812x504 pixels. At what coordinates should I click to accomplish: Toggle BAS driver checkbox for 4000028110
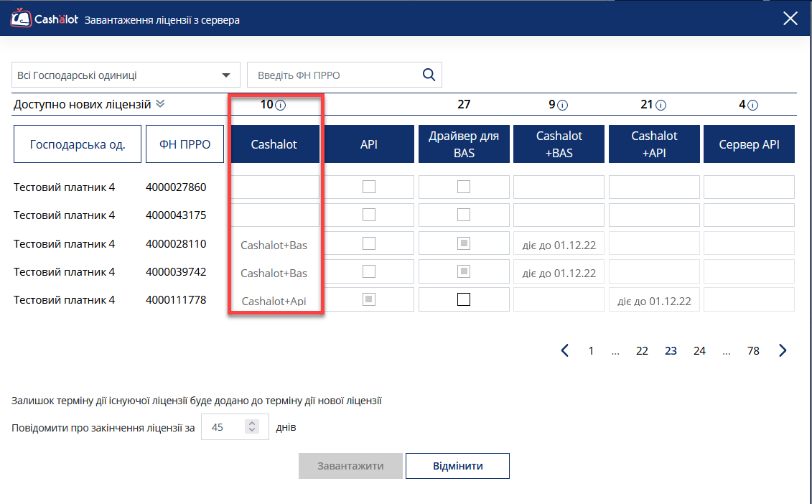464,243
